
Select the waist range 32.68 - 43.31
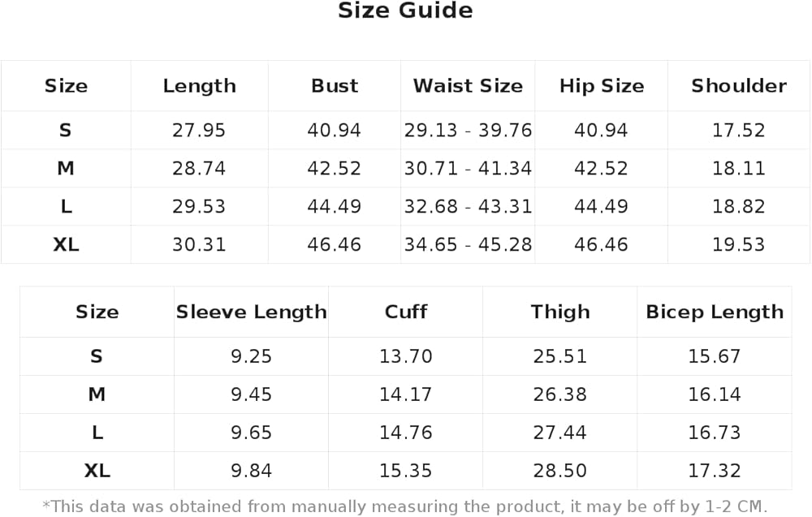point(468,207)
